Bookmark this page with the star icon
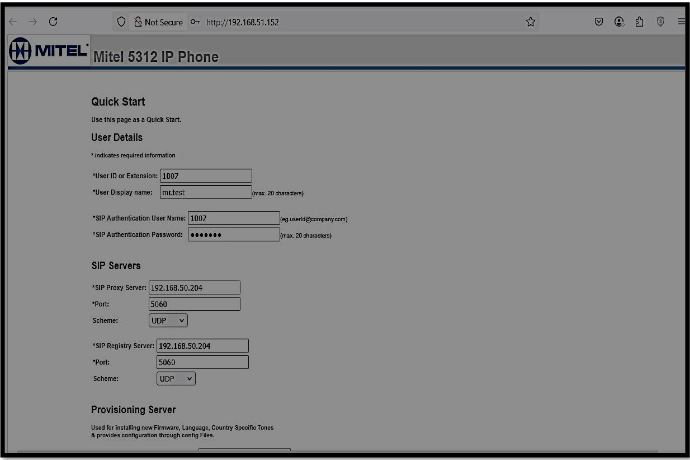This screenshot has height=460, width=690. (x=531, y=22)
